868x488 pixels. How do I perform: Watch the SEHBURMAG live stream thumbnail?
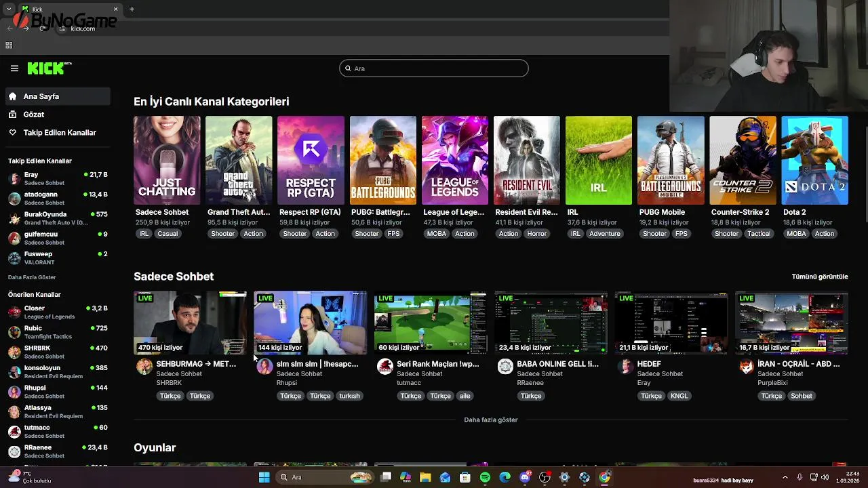click(190, 323)
